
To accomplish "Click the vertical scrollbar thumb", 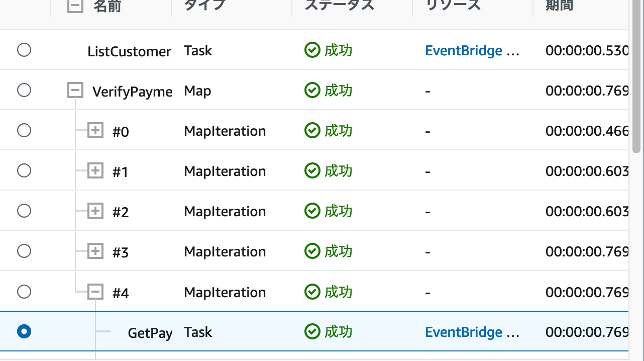I will click(x=636, y=75).
